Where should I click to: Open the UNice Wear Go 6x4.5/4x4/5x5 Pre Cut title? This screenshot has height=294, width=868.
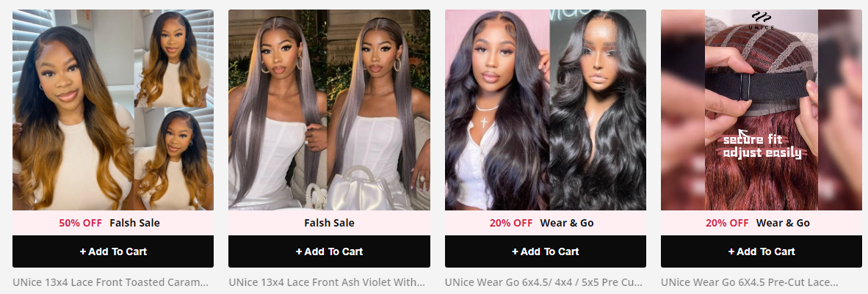543,282
